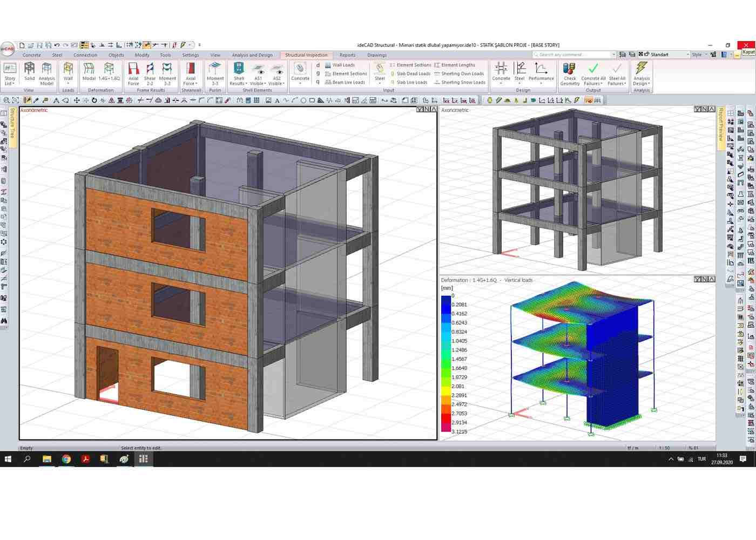The height and width of the screenshot is (540, 756).
Task: Switch to Analysis and Design tab
Action: pos(252,55)
